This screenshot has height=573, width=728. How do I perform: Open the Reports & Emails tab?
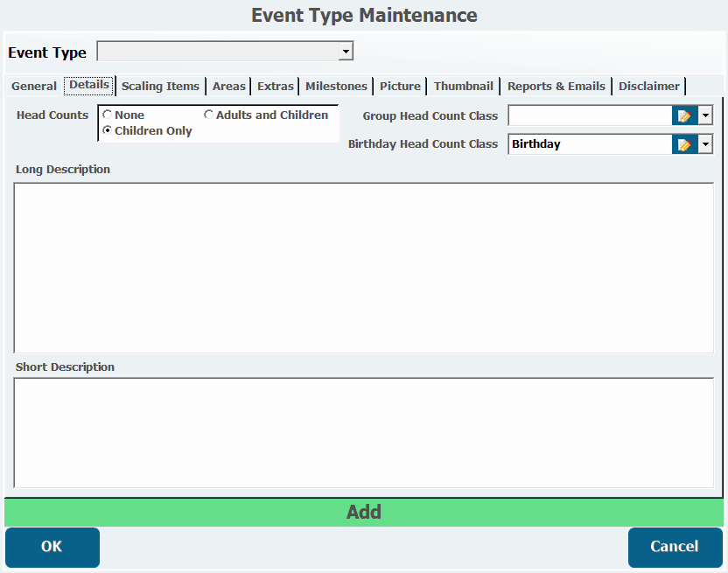[x=556, y=86]
